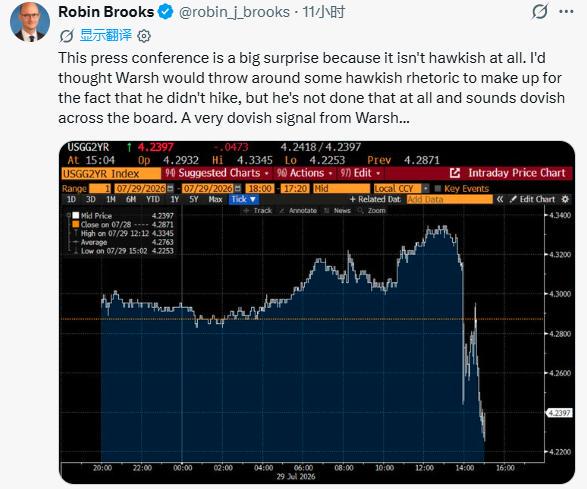Click the Edit Chart pencil icon
Image resolution: width=587 pixels, height=489 pixels.
click(513, 199)
